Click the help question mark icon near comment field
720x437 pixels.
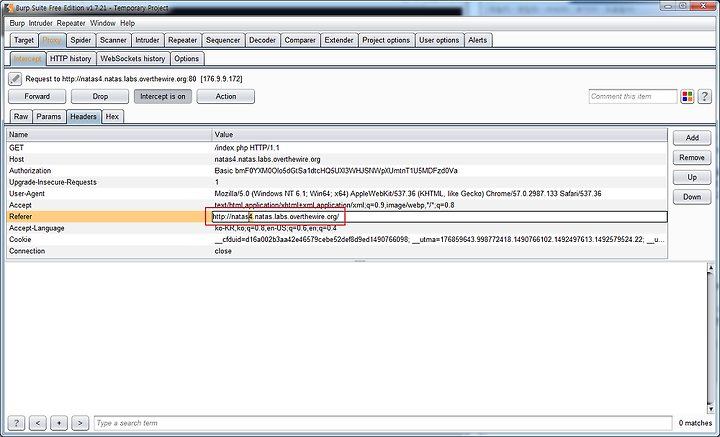coord(704,96)
